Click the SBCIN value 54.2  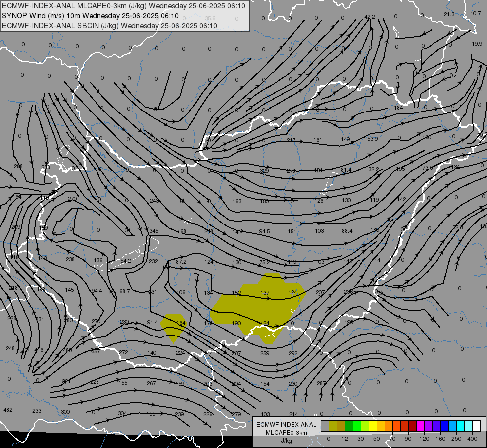click(125, 261)
